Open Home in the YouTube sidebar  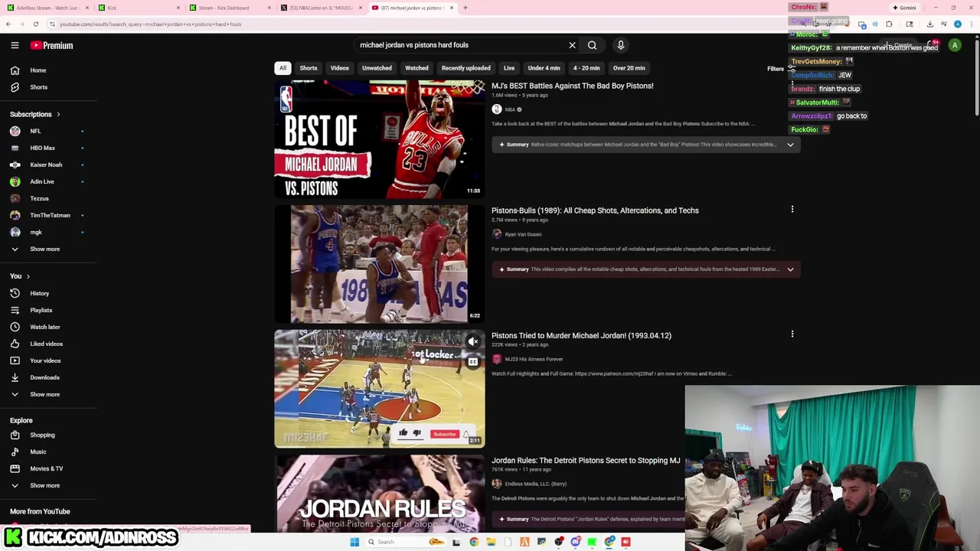point(48,70)
